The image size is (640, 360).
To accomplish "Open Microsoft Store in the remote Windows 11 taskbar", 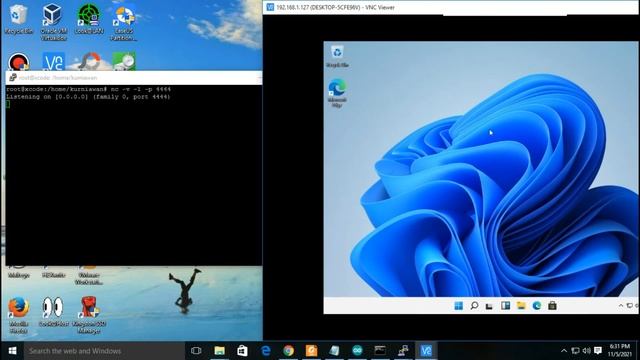I will (x=552, y=306).
